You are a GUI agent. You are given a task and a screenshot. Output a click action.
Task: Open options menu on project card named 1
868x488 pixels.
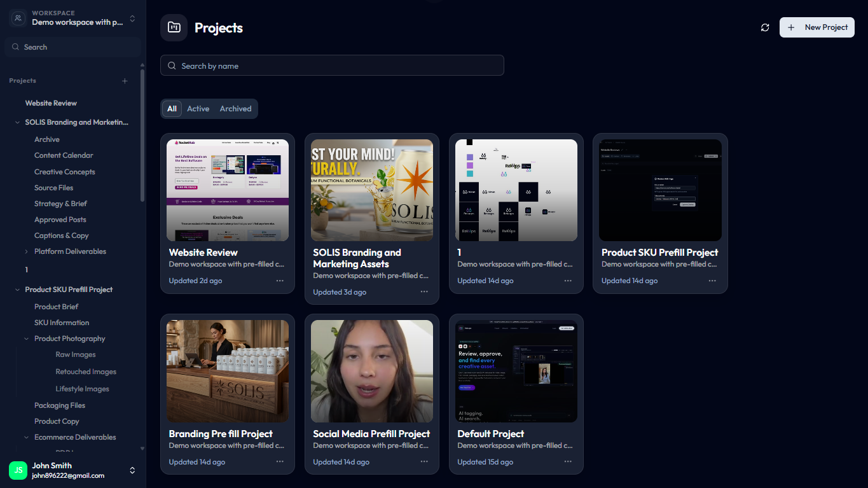point(568,281)
